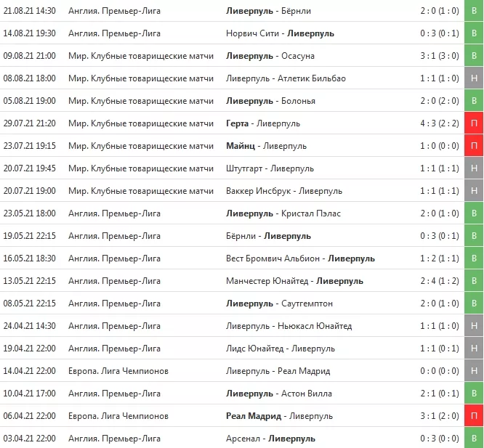
Task: Open the Лидс Юнайтед - Ливерпуль match
Action: [281, 349]
